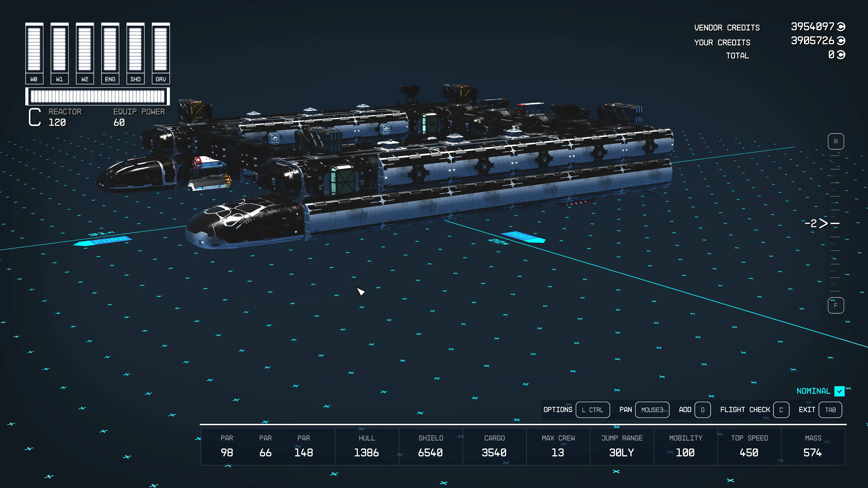
Task: Toggle the NOMINAL status checkbox
Action: pyautogui.click(x=839, y=391)
